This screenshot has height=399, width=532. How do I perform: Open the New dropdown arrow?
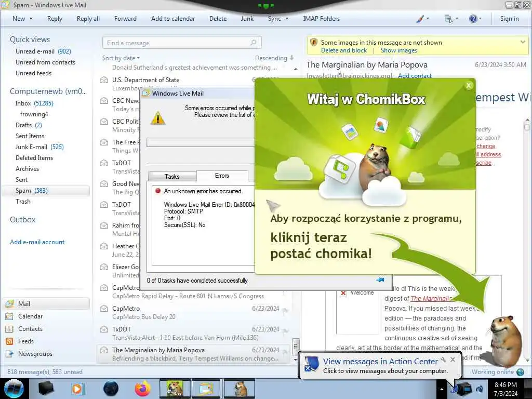click(31, 19)
